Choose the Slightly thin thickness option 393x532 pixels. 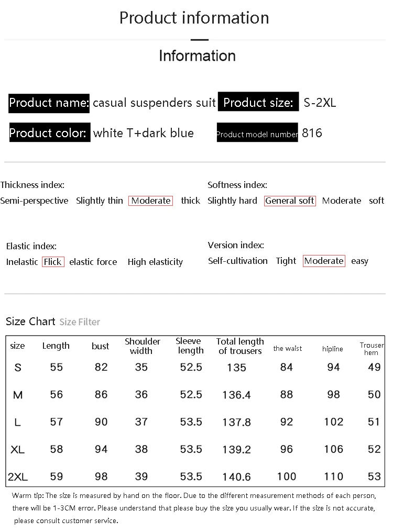pyautogui.click(x=99, y=201)
